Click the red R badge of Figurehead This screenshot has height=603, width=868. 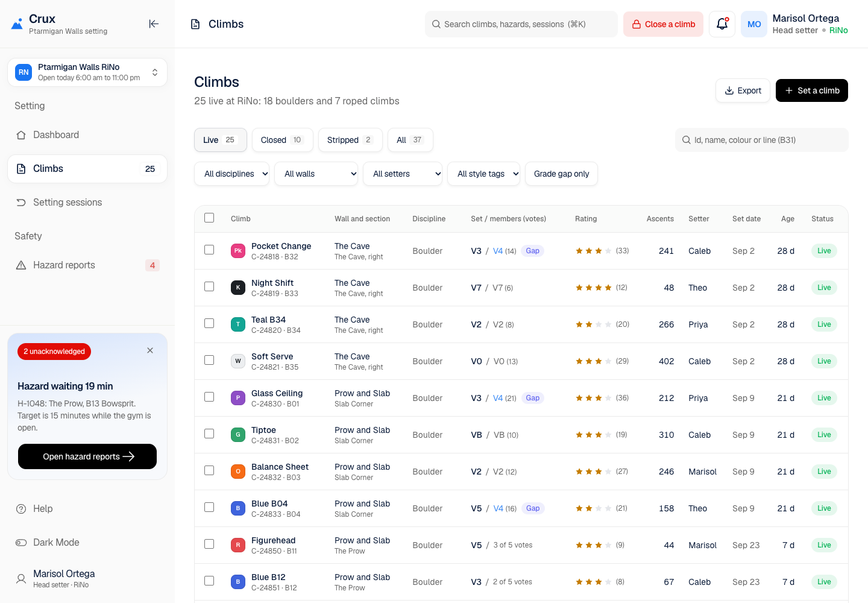(238, 545)
